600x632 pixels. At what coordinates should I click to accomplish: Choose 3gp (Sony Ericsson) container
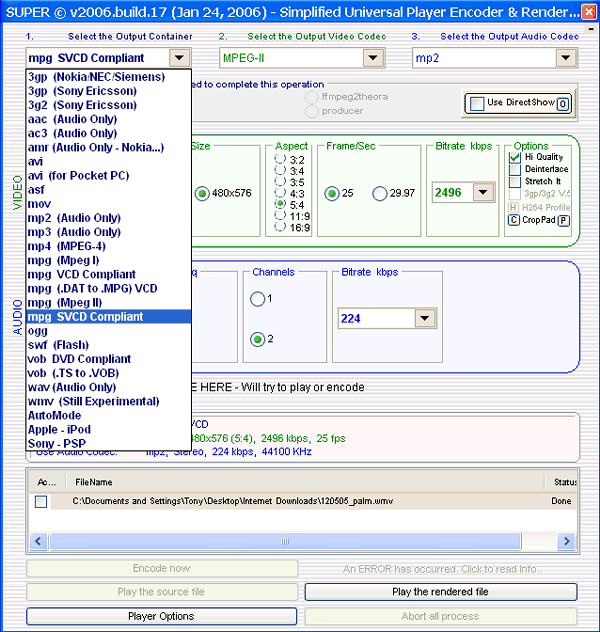coord(108,91)
